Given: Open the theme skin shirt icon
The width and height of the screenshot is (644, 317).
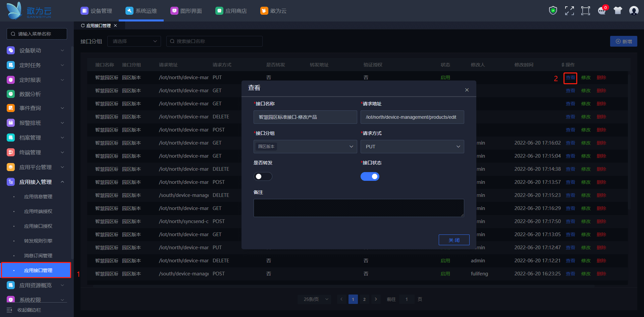Looking at the screenshot, I should tap(618, 11).
